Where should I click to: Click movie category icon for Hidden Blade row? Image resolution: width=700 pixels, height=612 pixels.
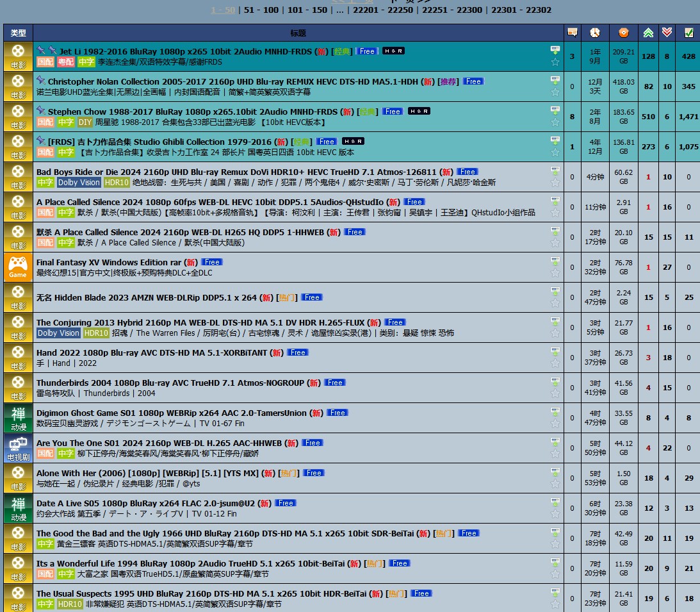tap(18, 297)
